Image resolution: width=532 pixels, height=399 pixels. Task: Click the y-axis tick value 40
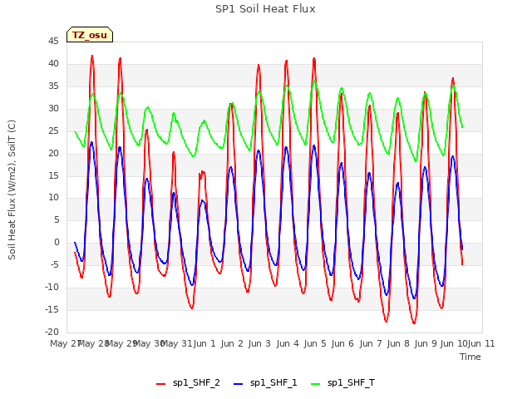(x=53, y=63)
